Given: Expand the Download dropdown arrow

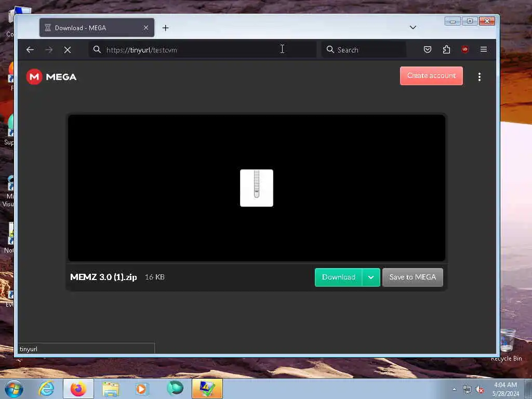Looking at the screenshot, I should (x=371, y=277).
